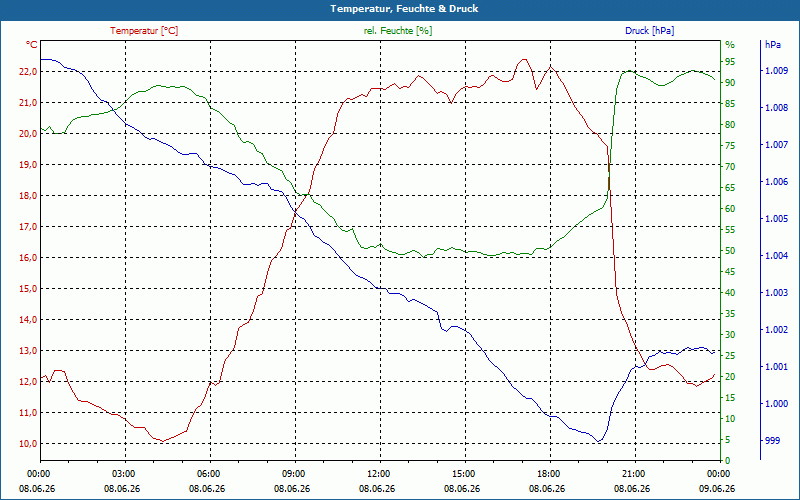Click the '70' humidity axis value
The width and height of the screenshot is (800, 500).
click(730, 167)
